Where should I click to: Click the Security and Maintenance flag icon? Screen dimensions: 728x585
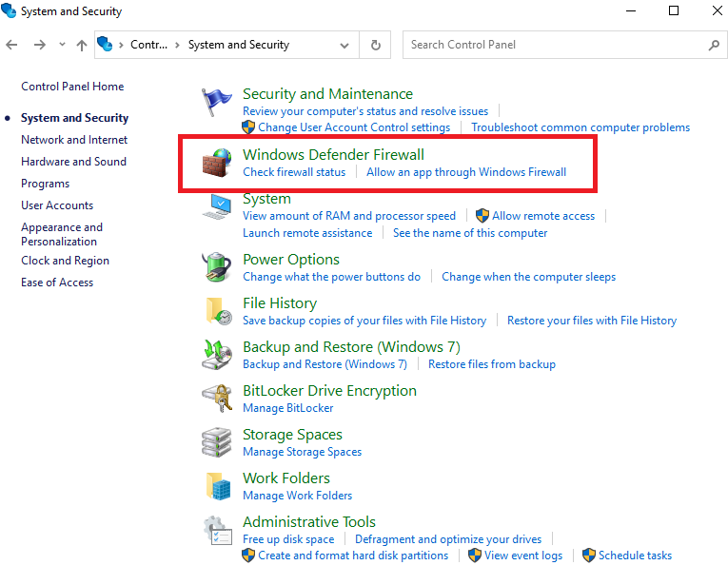click(217, 102)
